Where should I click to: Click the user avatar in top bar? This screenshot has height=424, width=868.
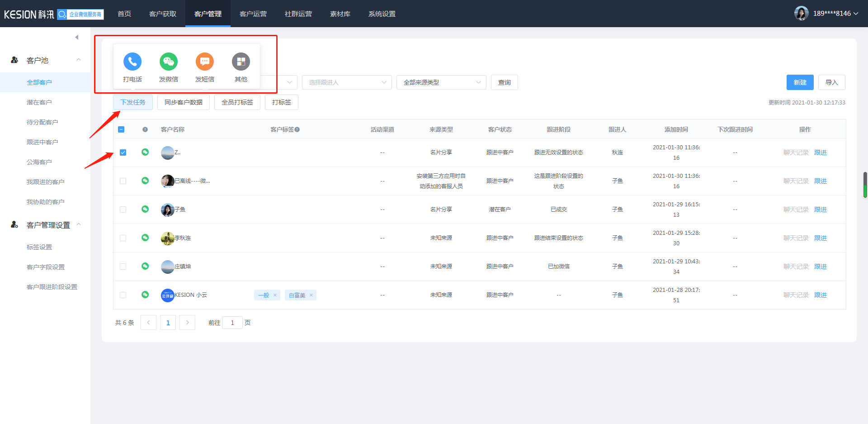point(801,14)
